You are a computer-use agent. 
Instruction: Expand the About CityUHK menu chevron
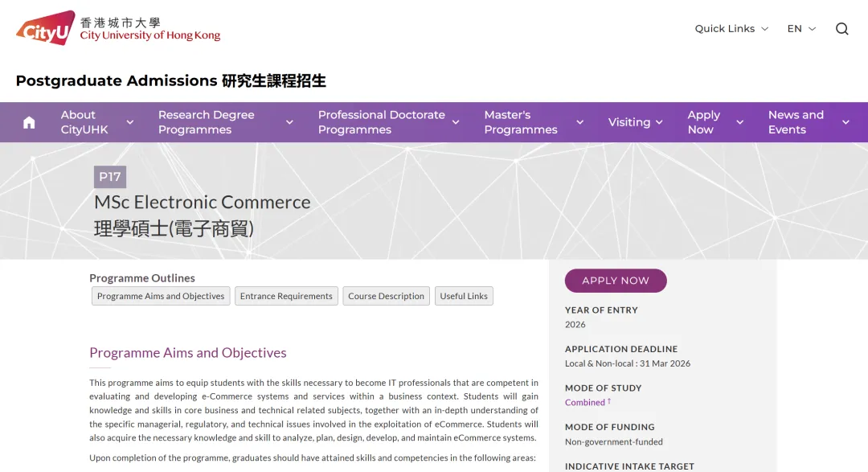click(x=130, y=122)
